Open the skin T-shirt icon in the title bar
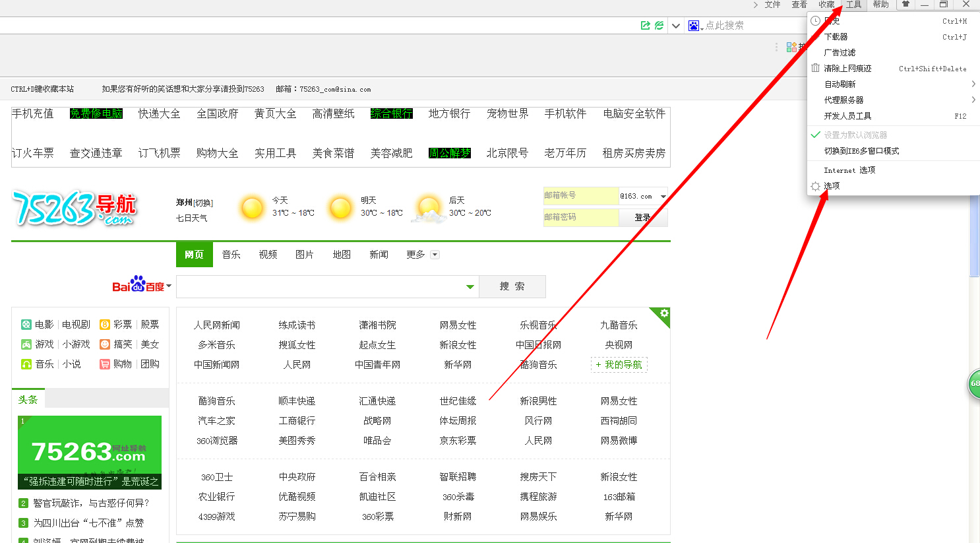980x543 pixels. pyautogui.click(x=906, y=5)
